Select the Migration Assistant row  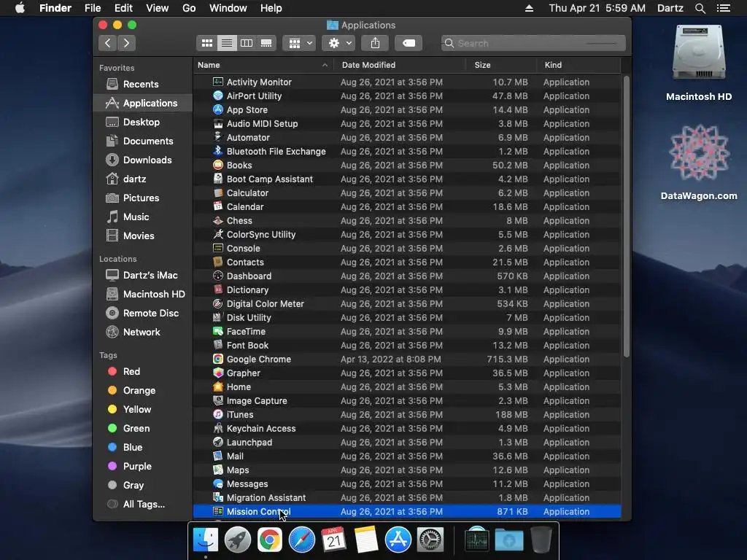pos(407,497)
